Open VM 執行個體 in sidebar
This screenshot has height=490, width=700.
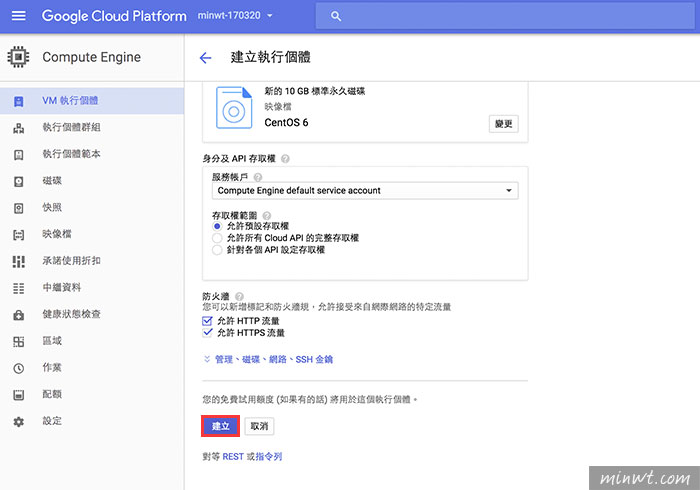click(92, 101)
